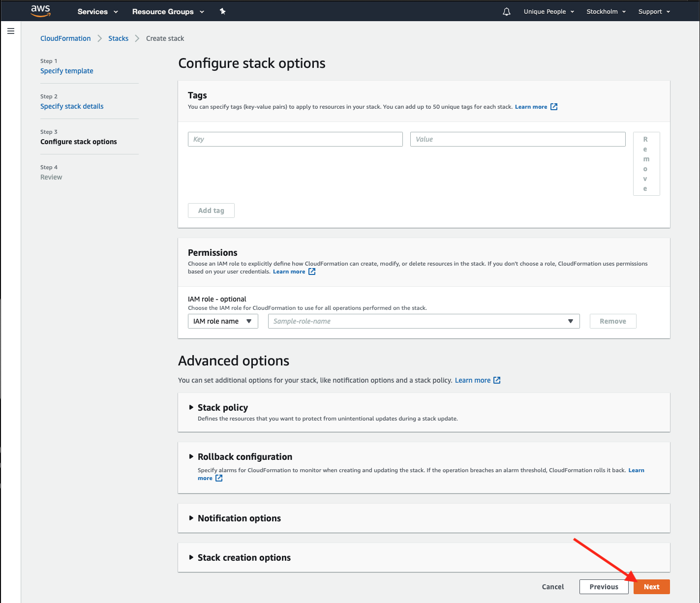This screenshot has width=700, height=603.
Task: Expand the Stack policy section
Action: [x=223, y=408]
